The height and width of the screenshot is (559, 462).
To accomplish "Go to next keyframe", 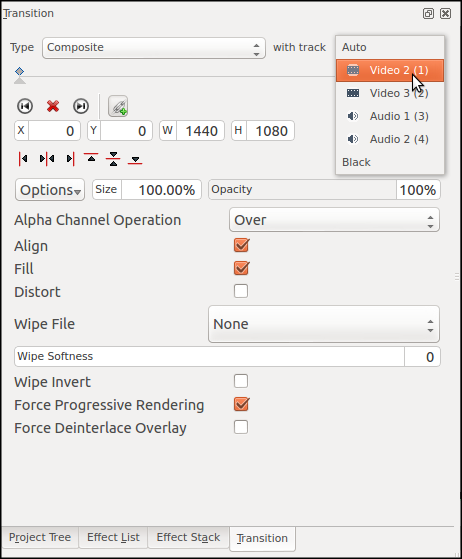I will tap(81, 106).
